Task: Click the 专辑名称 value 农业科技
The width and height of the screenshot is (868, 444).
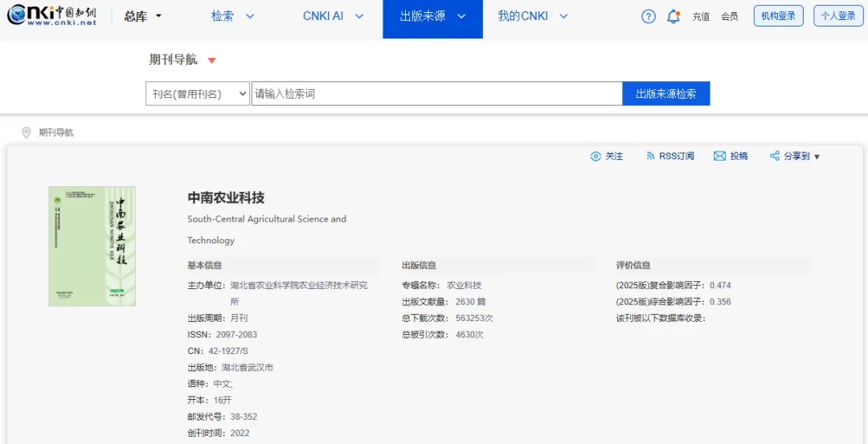Action: click(464, 285)
